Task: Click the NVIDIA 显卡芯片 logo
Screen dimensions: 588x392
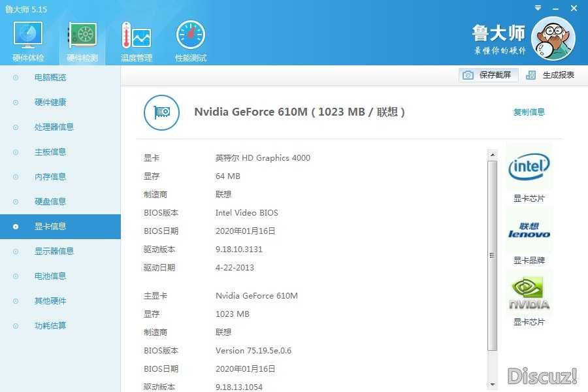Action: [x=529, y=293]
